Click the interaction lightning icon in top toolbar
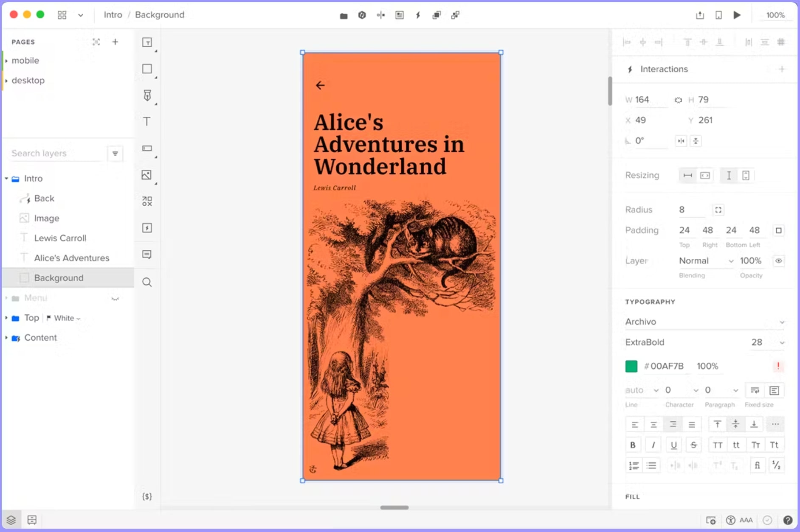This screenshot has width=800, height=532. (x=418, y=15)
